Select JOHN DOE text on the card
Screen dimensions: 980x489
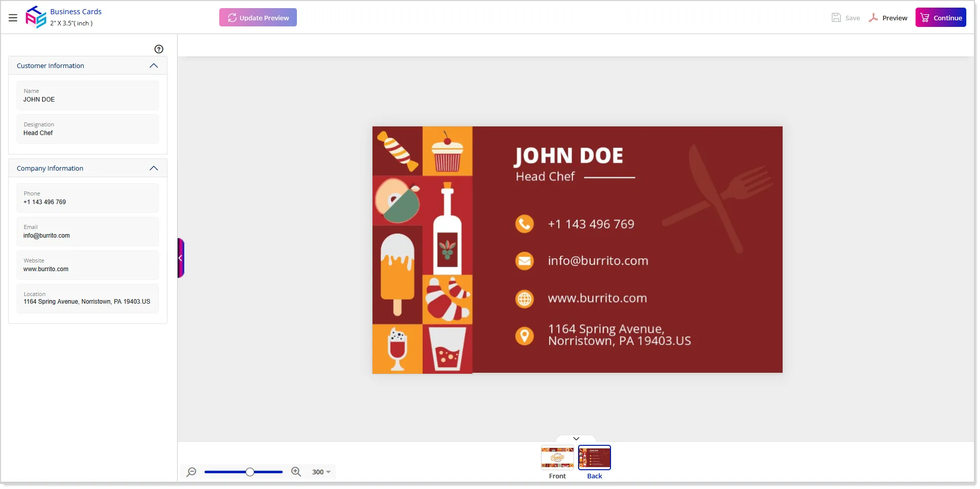(569, 156)
